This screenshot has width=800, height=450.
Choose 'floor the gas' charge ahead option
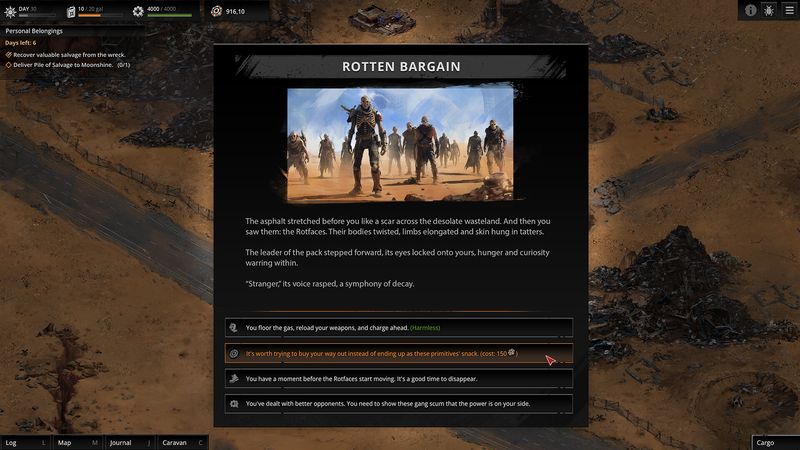(x=400, y=328)
